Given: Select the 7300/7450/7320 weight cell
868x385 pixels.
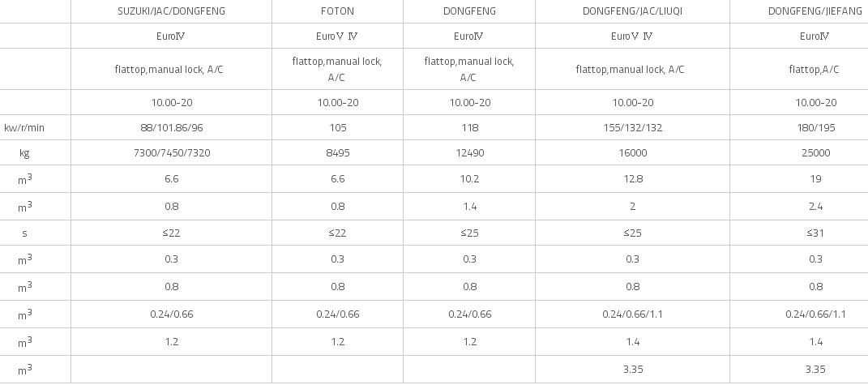Looking at the screenshot, I should coord(171,153).
